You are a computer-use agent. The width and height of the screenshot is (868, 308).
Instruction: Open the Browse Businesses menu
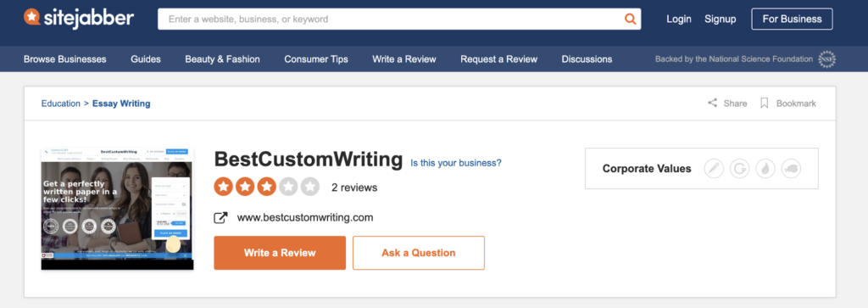tap(64, 59)
